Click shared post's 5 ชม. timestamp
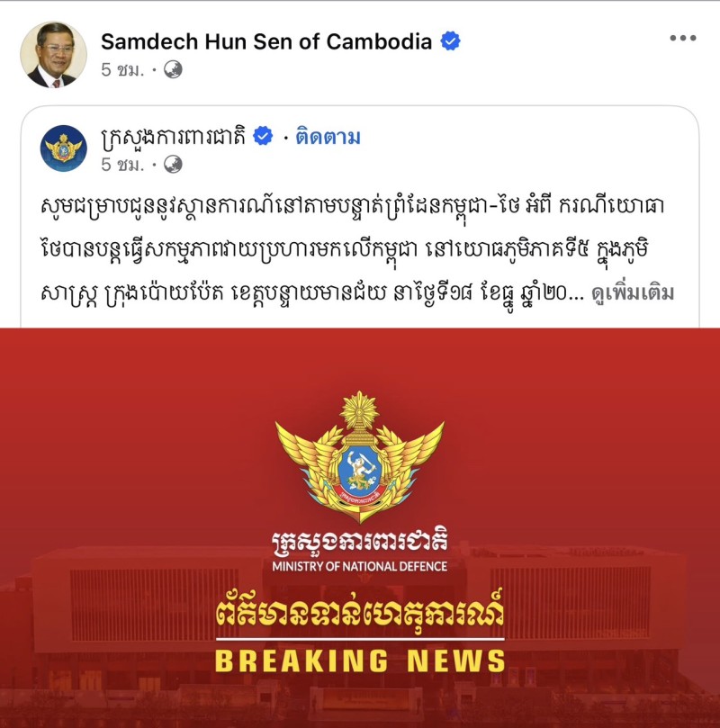Viewport: 720px width, 728px height. 122,165
